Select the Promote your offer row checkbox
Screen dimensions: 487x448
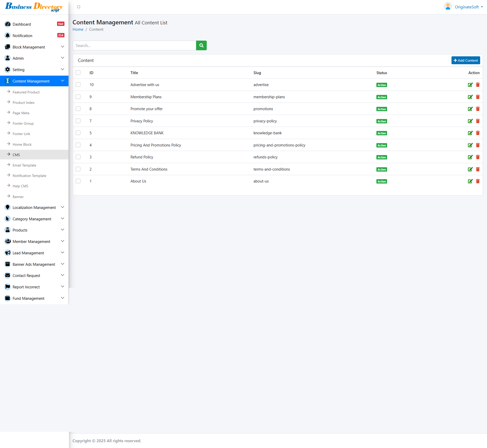tap(78, 109)
